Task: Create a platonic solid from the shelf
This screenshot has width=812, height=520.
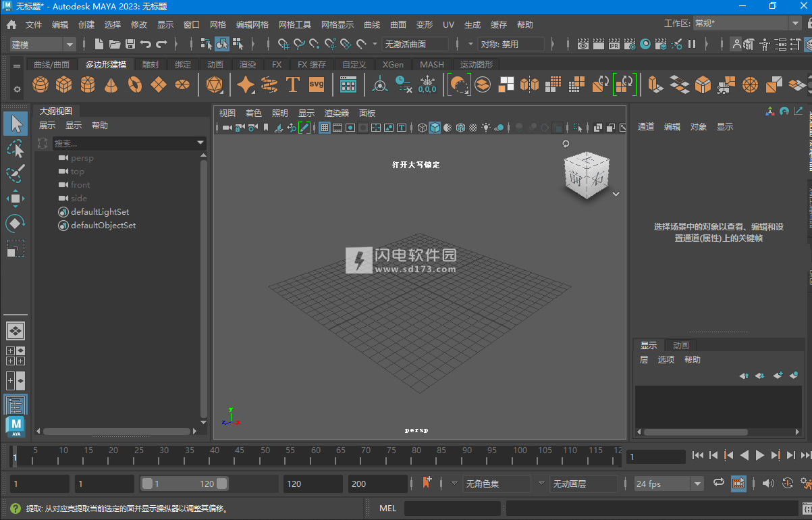Action: (x=215, y=85)
